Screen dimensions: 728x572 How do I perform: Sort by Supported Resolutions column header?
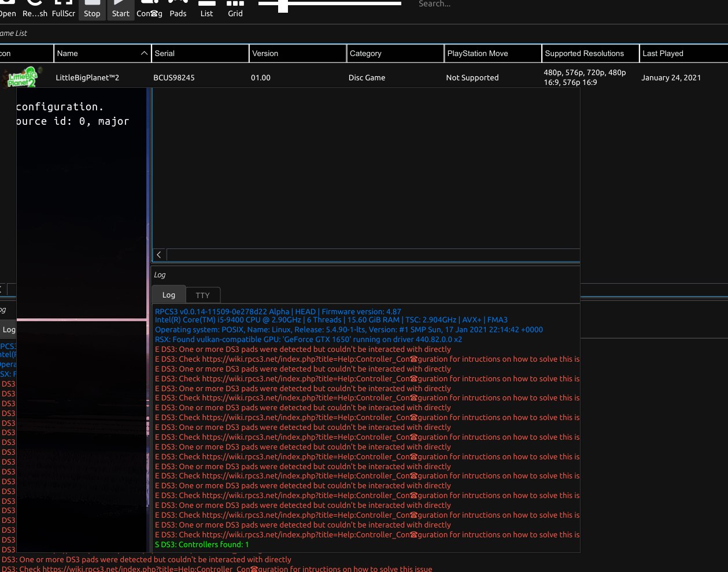click(x=590, y=53)
